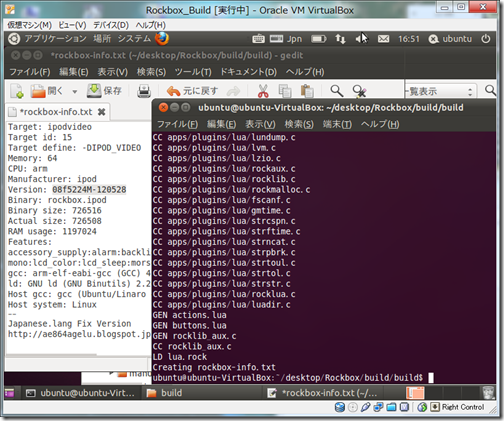Click VirtualBox shared folders status icon
The height and width of the screenshot is (421, 504).
[x=391, y=407]
